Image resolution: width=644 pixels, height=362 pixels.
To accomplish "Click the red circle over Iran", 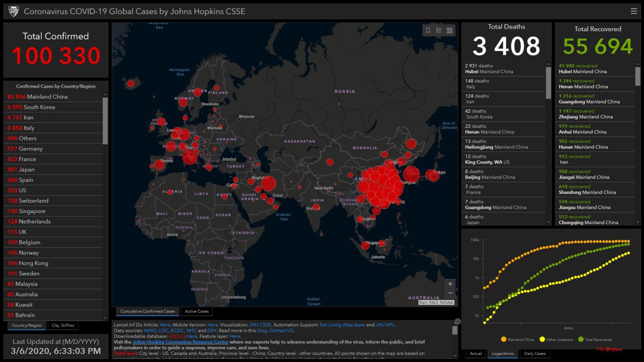I will pyautogui.click(x=268, y=183).
